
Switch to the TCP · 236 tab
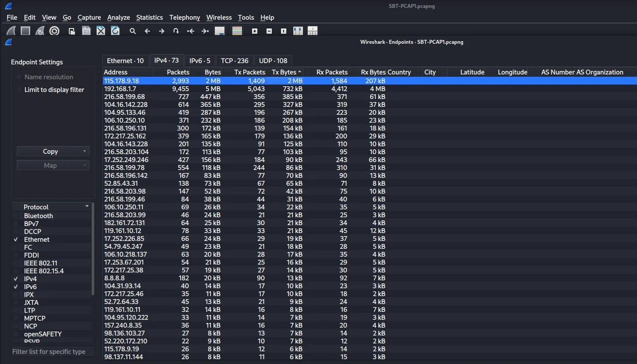click(235, 61)
